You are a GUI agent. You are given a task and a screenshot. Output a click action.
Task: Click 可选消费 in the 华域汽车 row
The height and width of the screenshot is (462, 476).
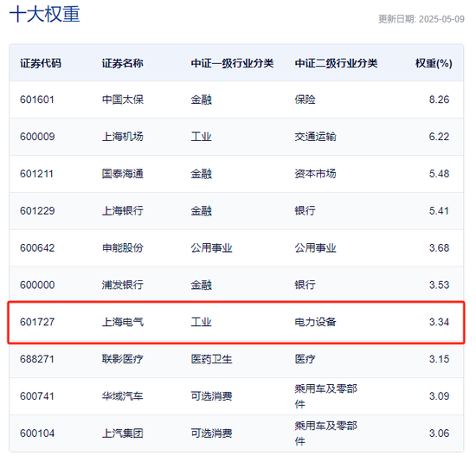coord(211,396)
